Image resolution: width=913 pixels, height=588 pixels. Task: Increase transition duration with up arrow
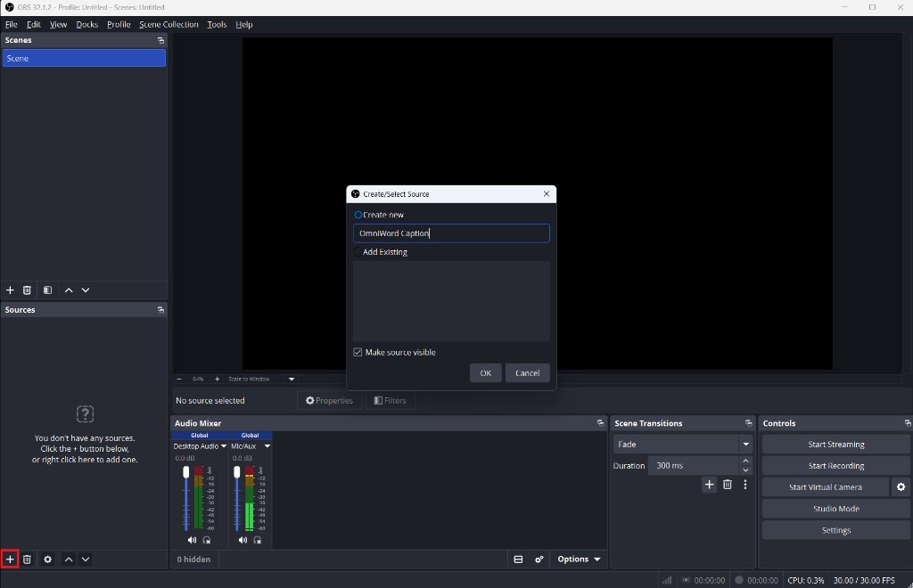click(x=746, y=461)
